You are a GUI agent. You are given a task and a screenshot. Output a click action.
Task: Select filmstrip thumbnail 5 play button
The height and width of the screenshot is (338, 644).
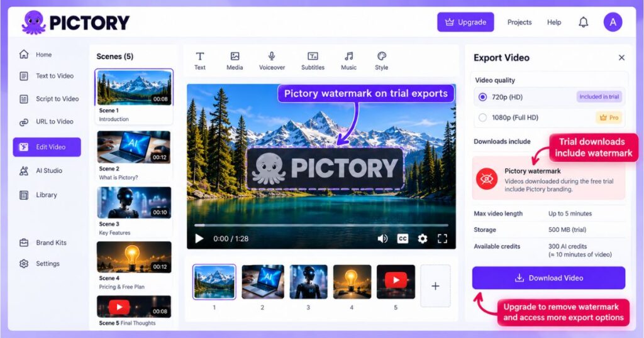pyautogui.click(x=396, y=282)
